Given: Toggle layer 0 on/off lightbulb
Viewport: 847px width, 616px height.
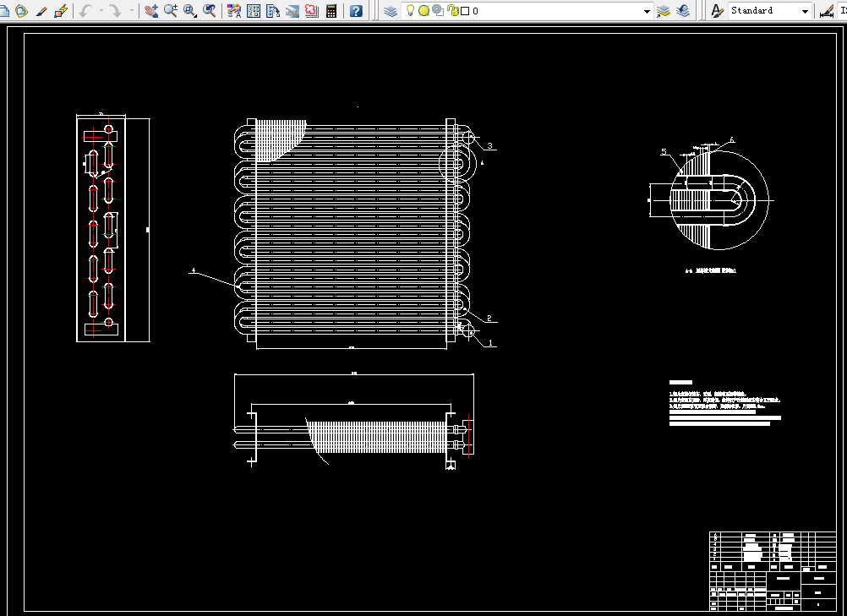Looking at the screenshot, I should [x=410, y=10].
